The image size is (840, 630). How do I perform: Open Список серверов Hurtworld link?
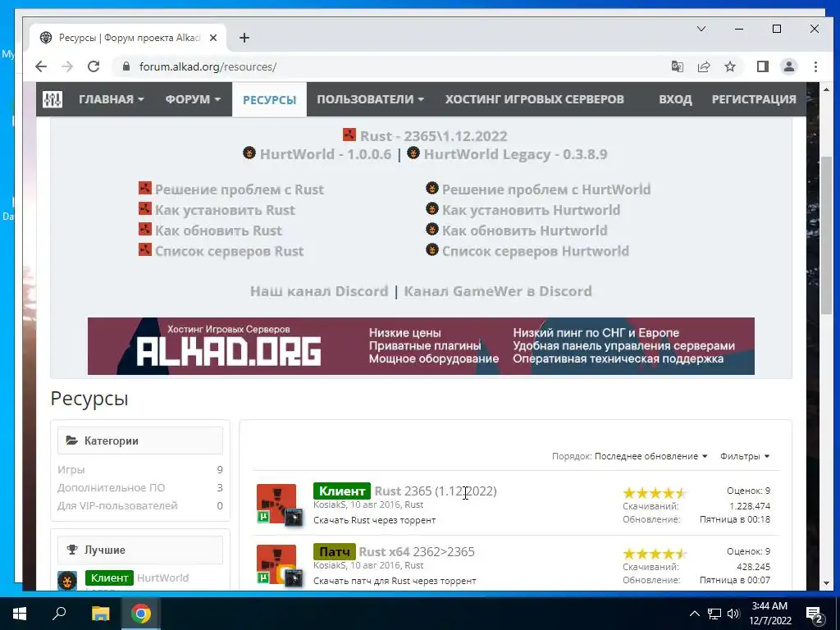535,251
